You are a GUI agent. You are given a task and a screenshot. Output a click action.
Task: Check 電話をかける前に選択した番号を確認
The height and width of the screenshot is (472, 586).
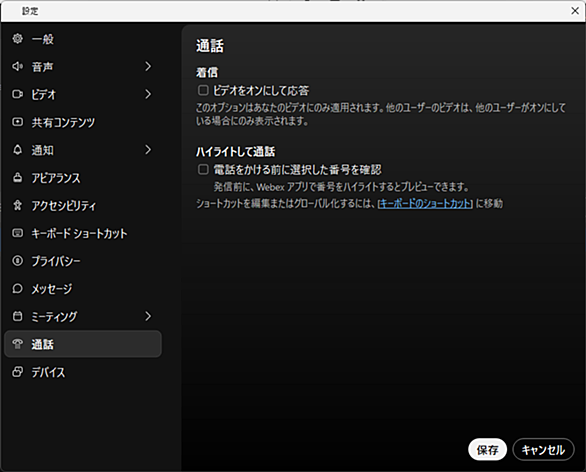tap(203, 169)
